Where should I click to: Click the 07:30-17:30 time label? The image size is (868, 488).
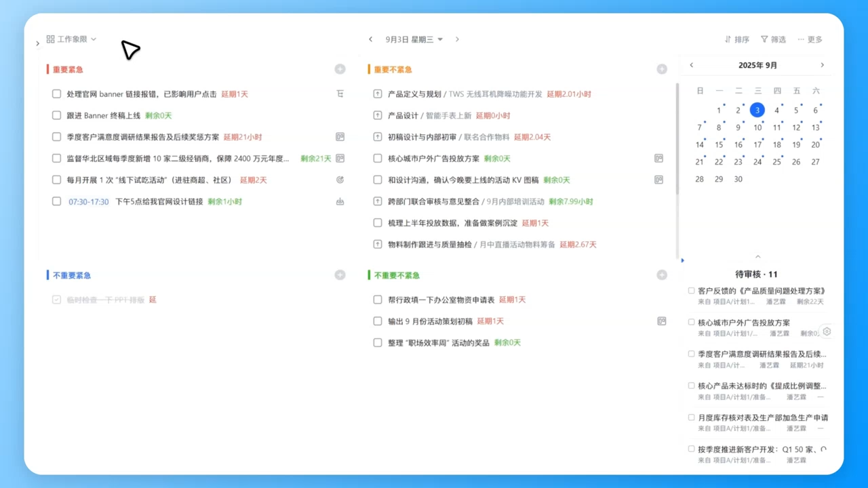click(89, 202)
